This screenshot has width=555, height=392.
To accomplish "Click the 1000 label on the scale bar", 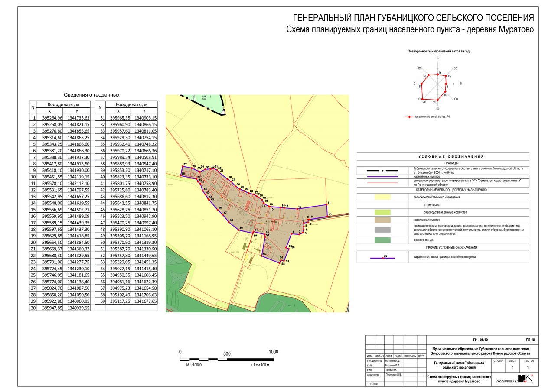I will pos(273,352).
